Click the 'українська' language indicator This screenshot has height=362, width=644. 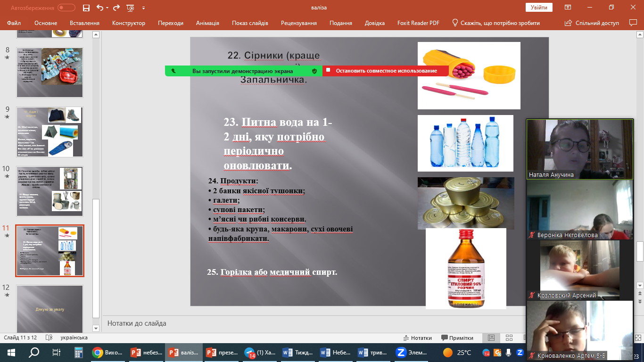coord(74,337)
